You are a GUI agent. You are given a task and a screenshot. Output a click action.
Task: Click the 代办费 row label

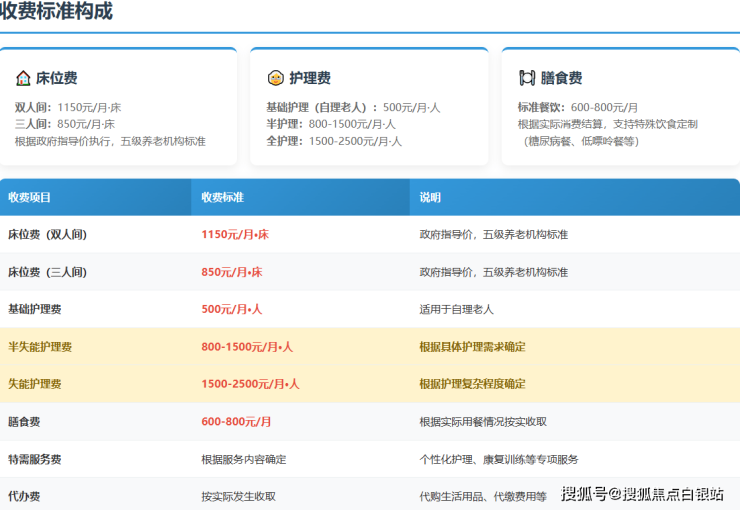tap(24, 496)
